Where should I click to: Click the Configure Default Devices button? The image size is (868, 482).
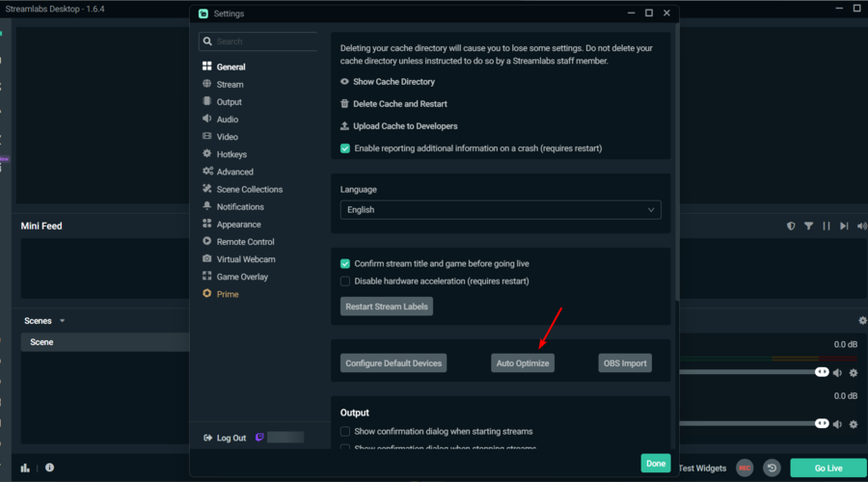click(x=393, y=363)
